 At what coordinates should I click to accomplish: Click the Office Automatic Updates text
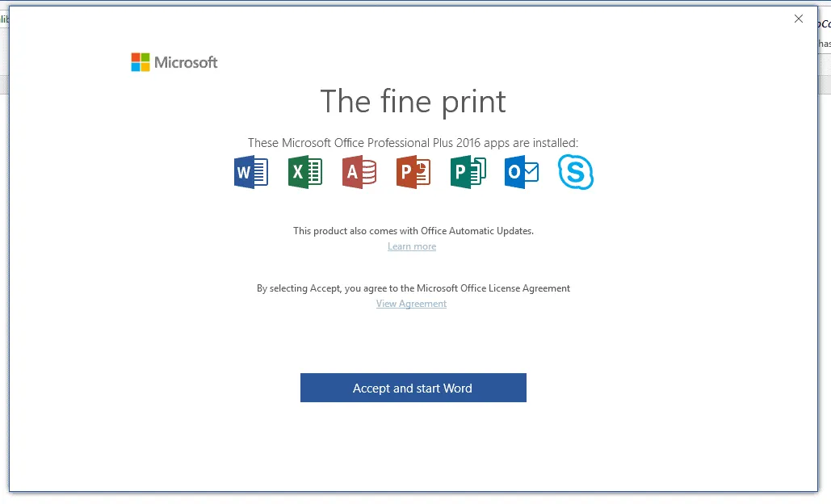tap(413, 230)
